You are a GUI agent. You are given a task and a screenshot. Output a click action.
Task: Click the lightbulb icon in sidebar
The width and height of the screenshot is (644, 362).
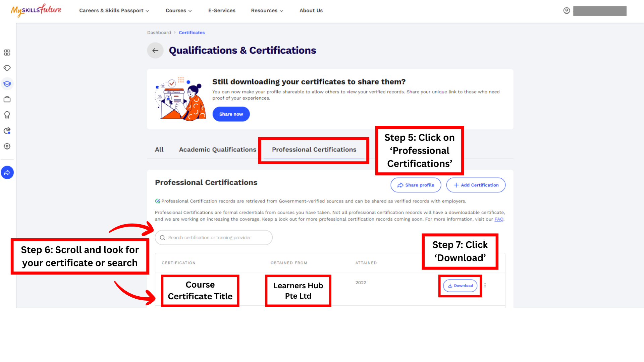pos(7,115)
